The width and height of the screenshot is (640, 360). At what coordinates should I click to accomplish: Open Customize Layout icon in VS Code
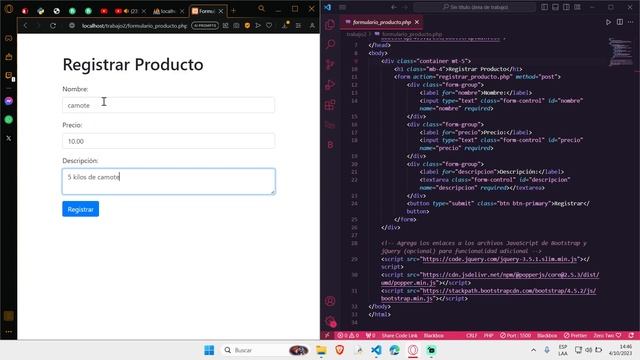577,7
